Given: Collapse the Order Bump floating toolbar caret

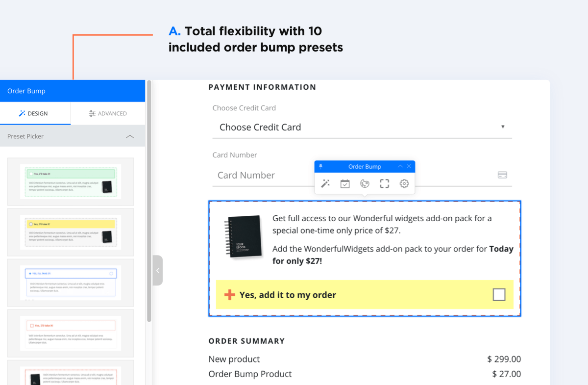Looking at the screenshot, I should (x=400, y=167).
